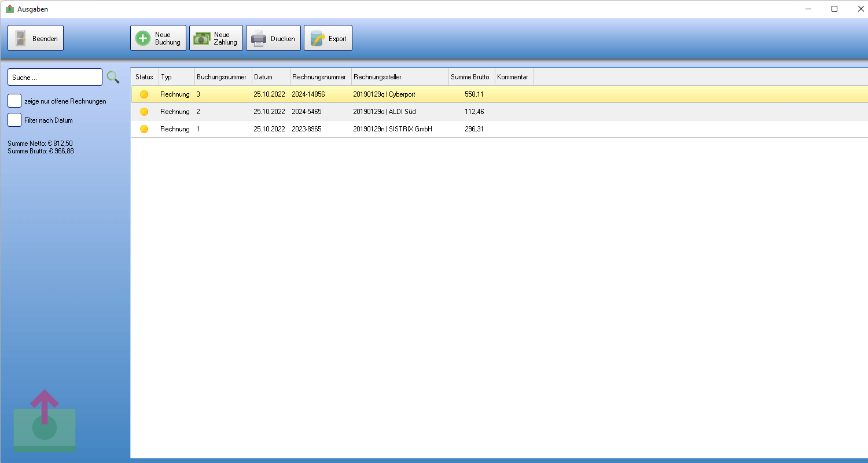868x463 pixels.
Task: Select invoice number 2024-5465
Action: tap(307, 112)
